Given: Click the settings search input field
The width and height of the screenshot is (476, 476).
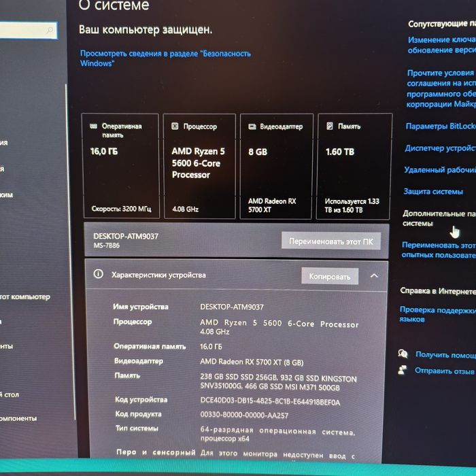Looking at the screenshot, I should 28,30.
